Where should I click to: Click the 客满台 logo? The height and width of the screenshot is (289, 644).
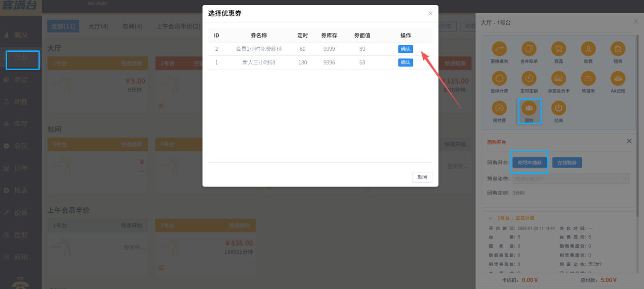20,7
